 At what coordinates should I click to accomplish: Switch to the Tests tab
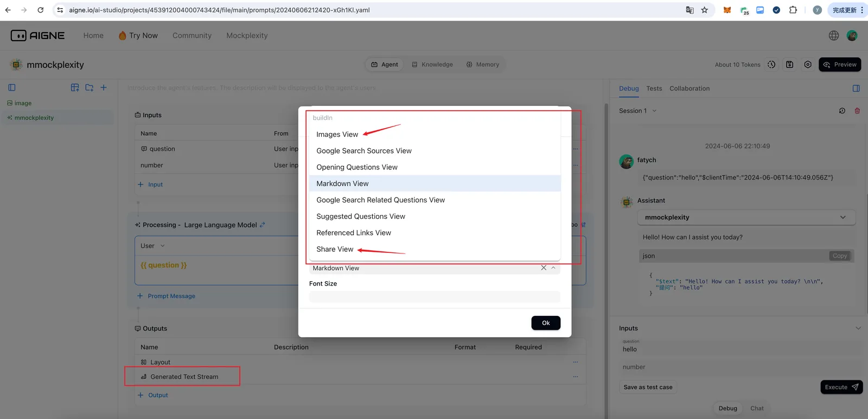pos(654,88)
